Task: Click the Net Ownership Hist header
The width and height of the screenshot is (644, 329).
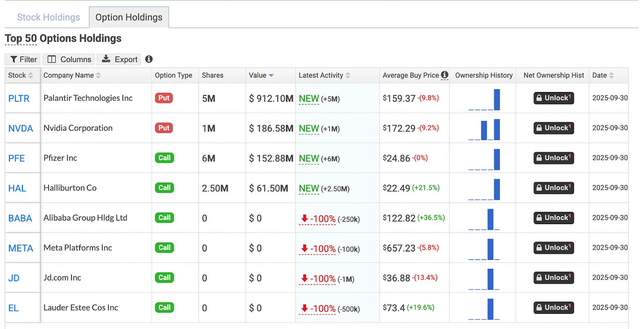Action: click(554, 75)
